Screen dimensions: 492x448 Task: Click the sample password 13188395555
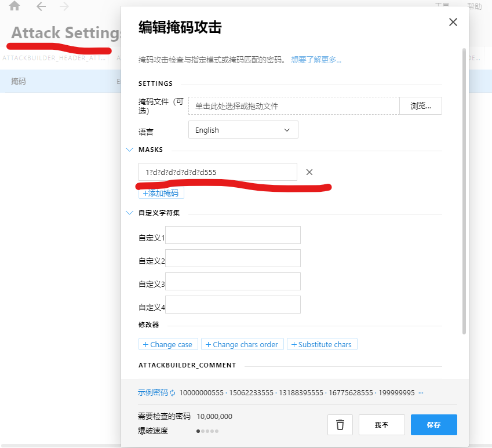click(301, 393)
